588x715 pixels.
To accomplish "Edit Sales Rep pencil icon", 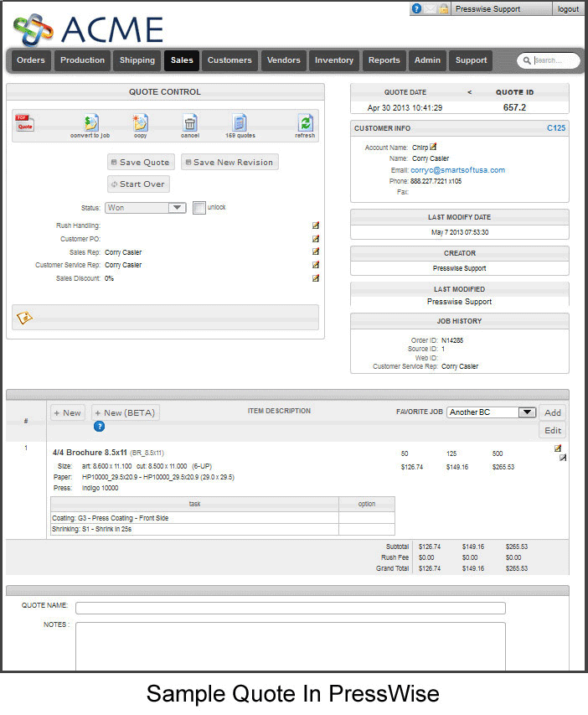I will (x=316, y=251).
